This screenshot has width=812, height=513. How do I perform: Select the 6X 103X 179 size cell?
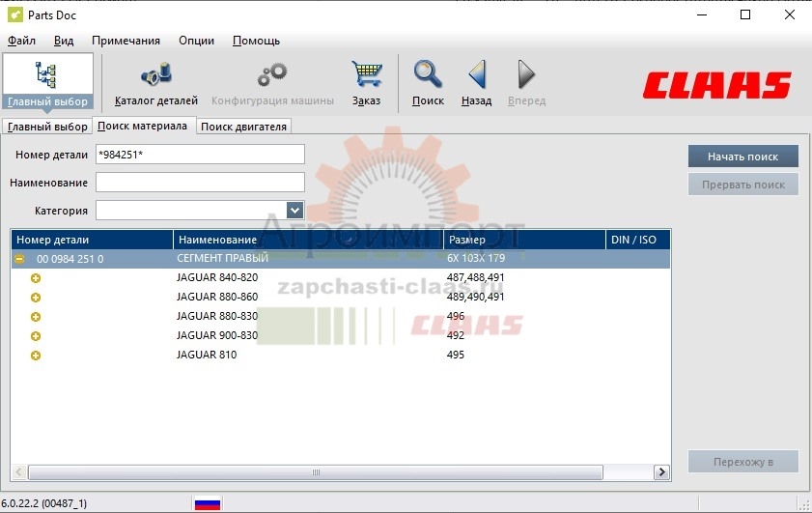pos(476,258)
